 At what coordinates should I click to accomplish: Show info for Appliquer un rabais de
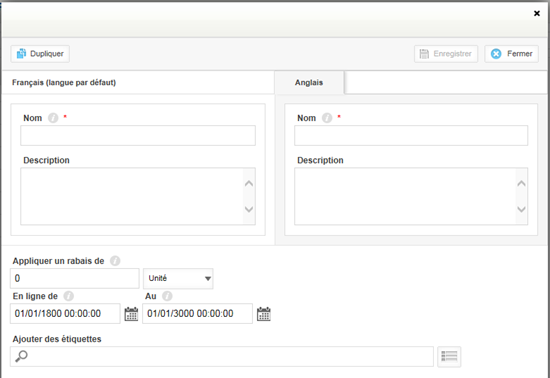click(115, 261)
